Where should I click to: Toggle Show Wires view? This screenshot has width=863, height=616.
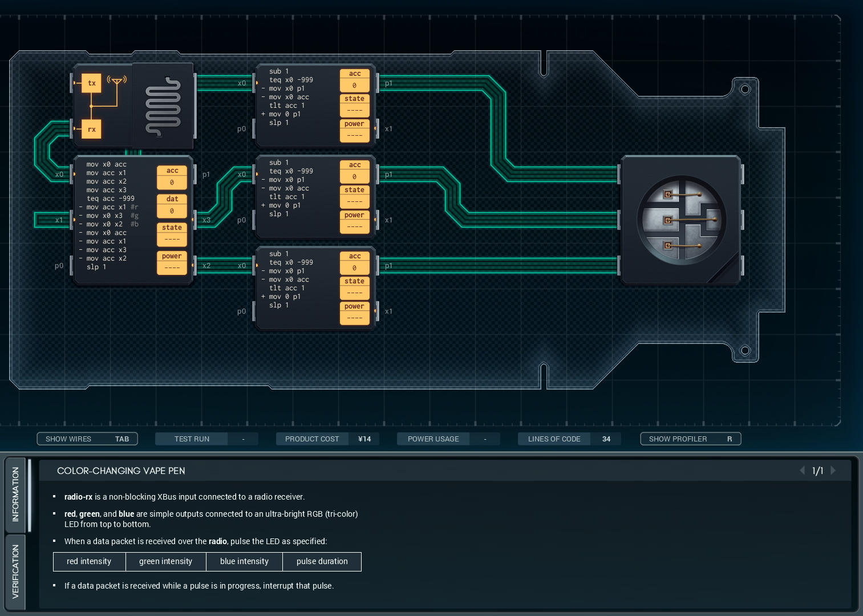click(x=87, y=439)
